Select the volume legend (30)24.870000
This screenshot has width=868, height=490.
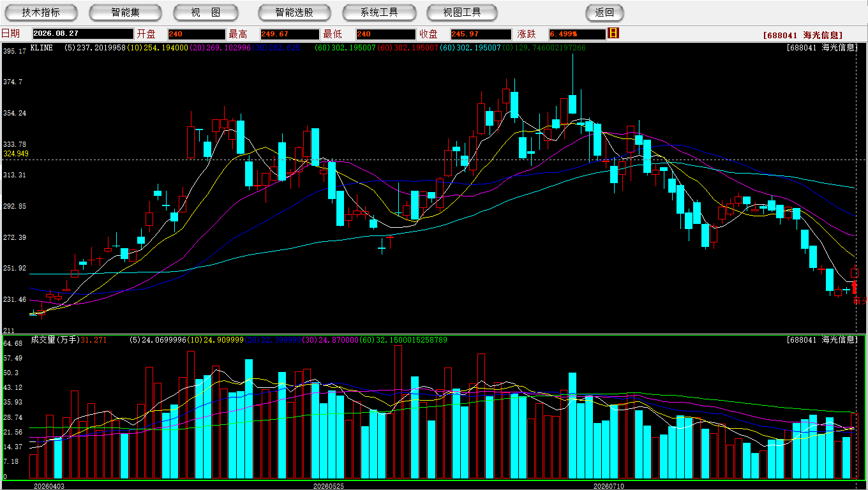(x=330, y=340)
